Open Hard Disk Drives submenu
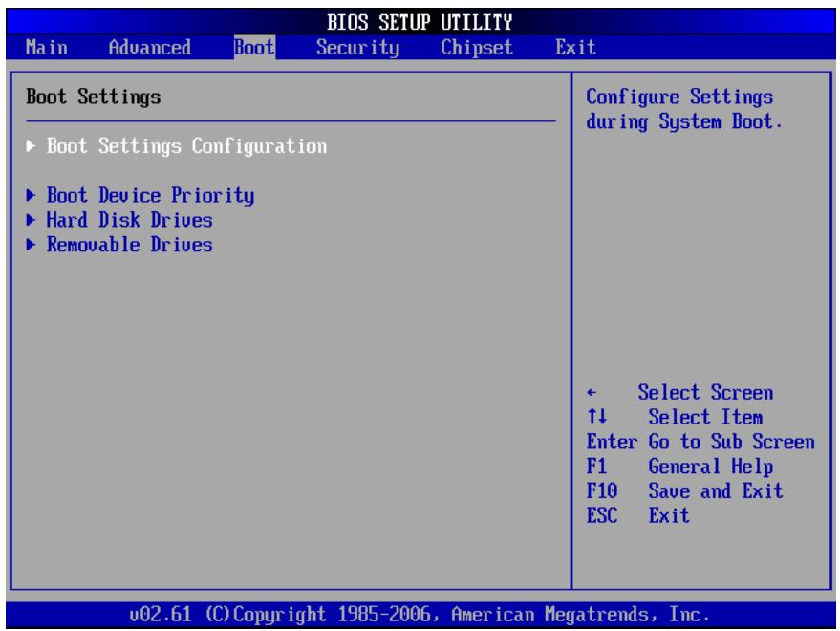 click(x=129, y=220)
